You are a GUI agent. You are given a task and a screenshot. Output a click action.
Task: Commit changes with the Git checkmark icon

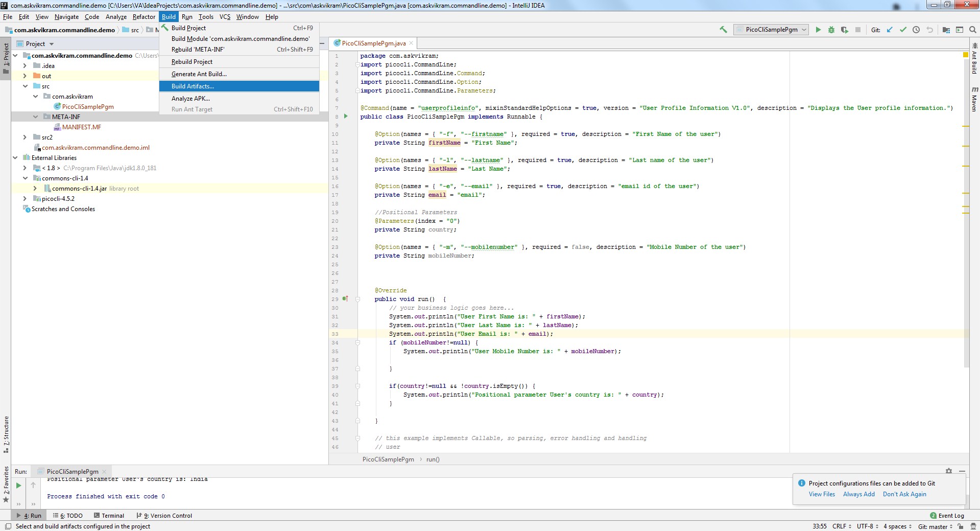(x=903, y=30)
